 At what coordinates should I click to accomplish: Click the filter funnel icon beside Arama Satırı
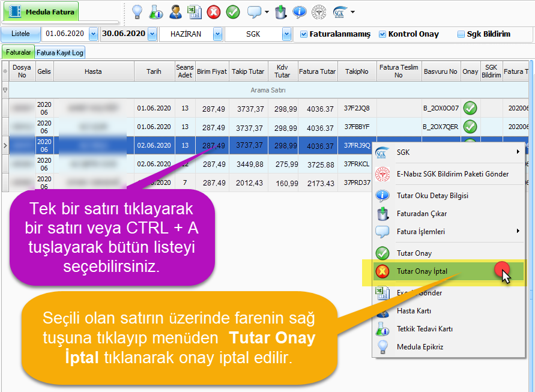point(5,90)
